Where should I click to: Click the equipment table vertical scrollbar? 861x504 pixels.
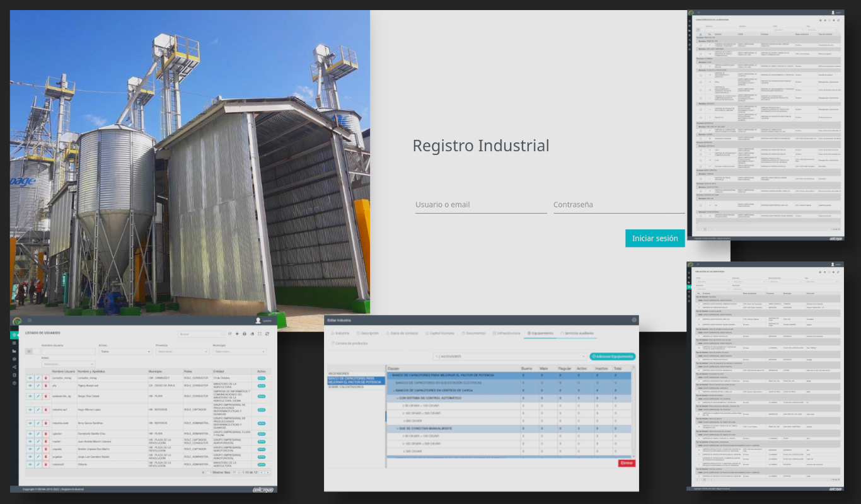tap(633, 409)
